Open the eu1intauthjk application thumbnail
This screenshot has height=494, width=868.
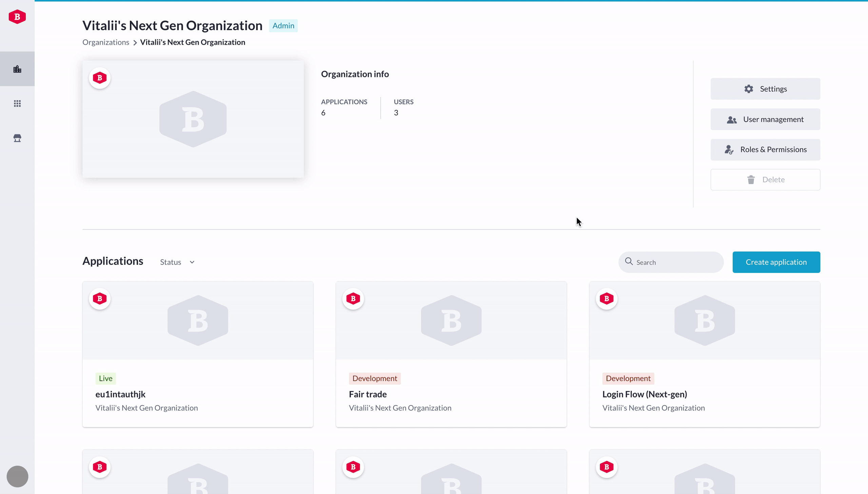(198, 320)
